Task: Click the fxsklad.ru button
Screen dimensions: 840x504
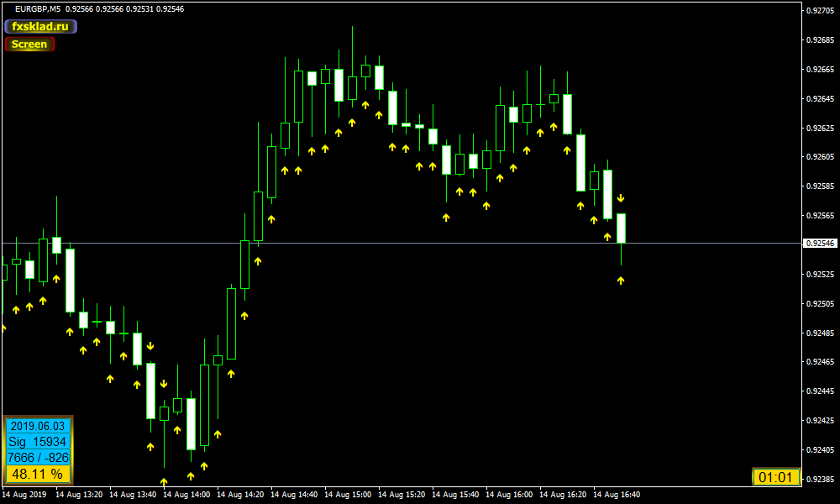Action: (x=40, y=26)
